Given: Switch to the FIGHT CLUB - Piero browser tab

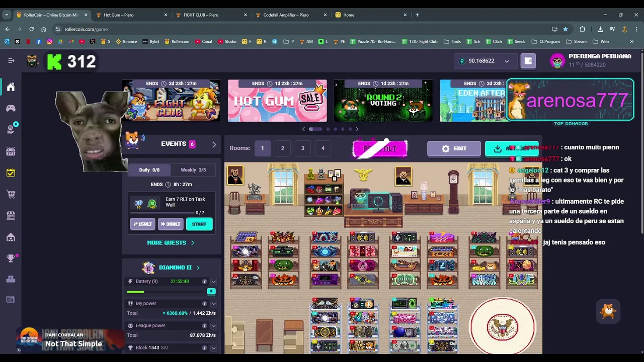Looking at the screenshot, I should pyautogui.click(x=211, y=15).
